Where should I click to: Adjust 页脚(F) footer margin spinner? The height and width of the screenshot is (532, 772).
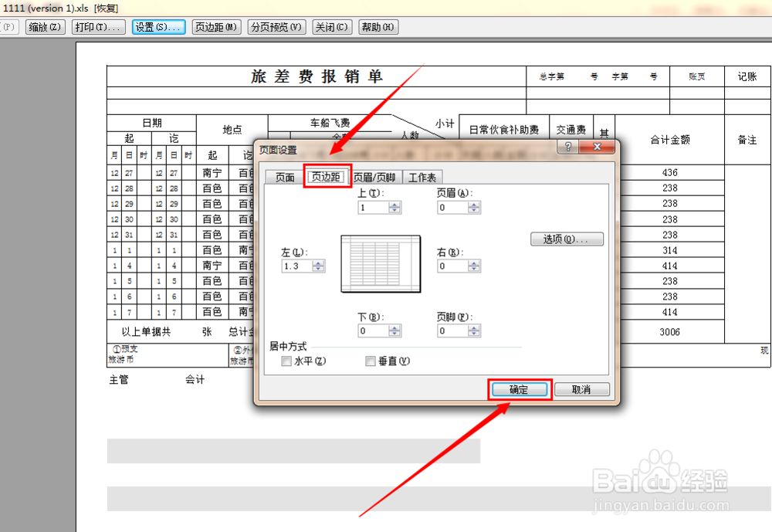474,330
